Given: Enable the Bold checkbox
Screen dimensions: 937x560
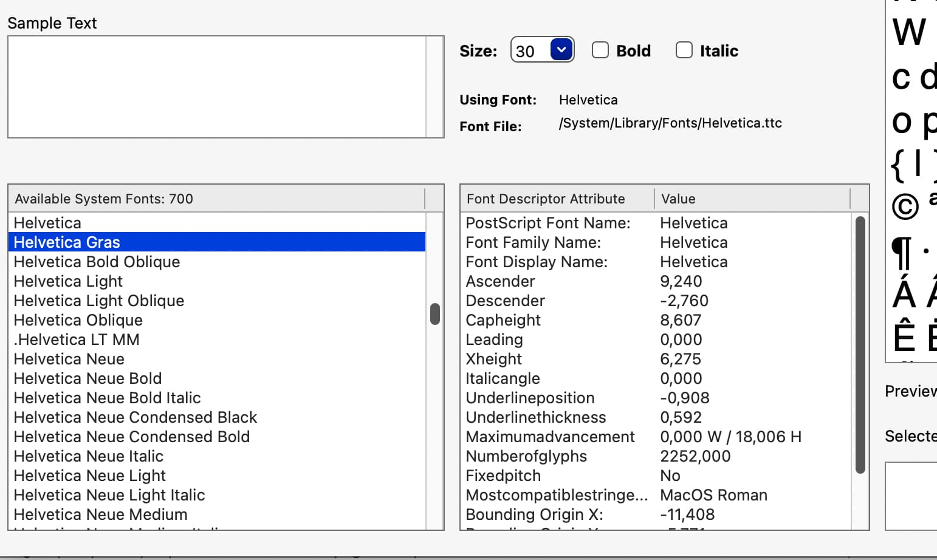Looking at the screenshot, I should coord(600,50).
